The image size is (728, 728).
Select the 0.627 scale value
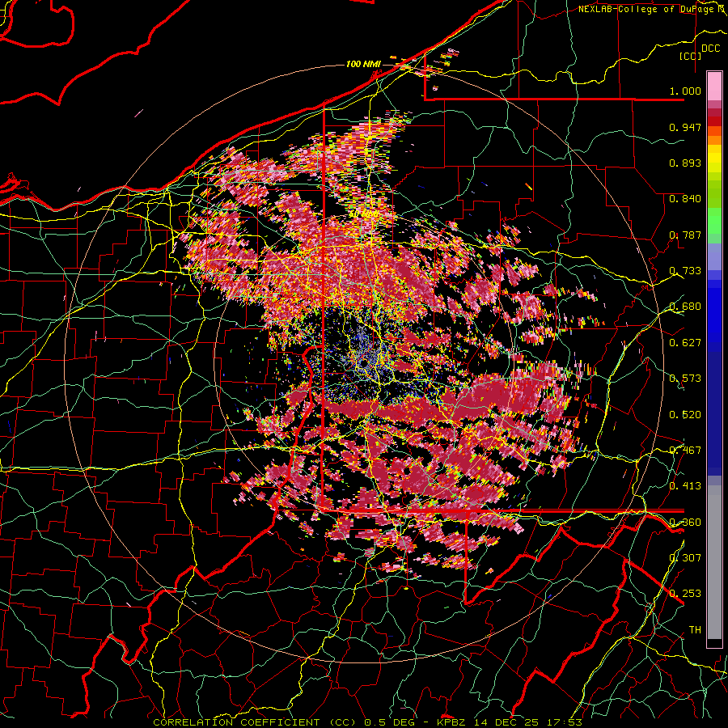pyautogui.click(x=685, y=342)
